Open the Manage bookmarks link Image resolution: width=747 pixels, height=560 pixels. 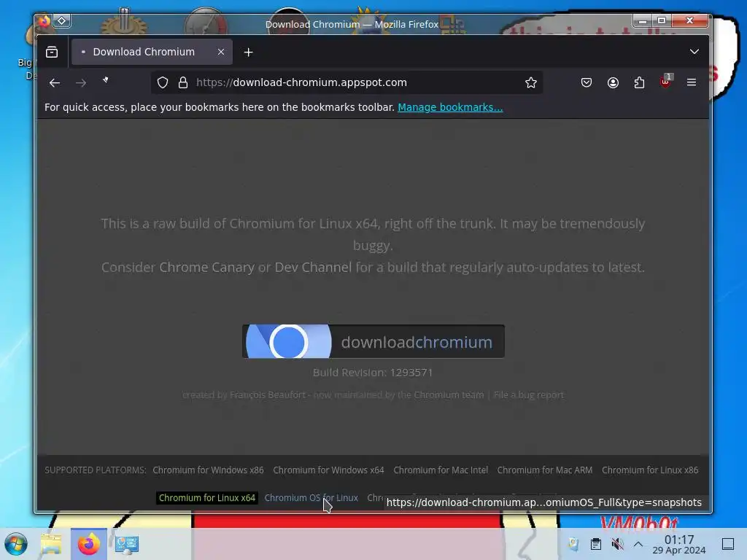(450, 108)
